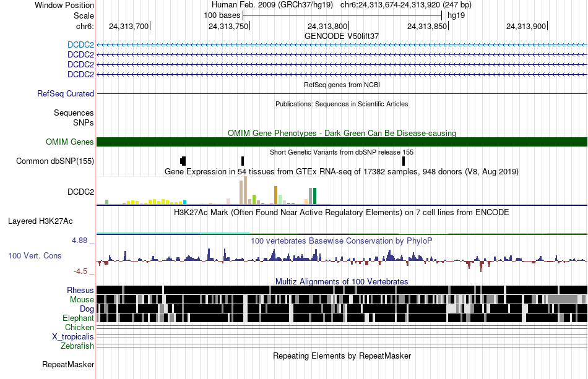Click the Elephant alignment block track
The width and height of the screenshot is (588, 379).
pos(342,318)
